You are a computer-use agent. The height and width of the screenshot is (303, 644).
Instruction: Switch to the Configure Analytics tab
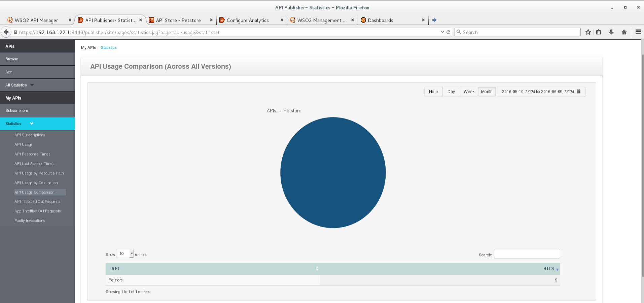pos(248,20)
